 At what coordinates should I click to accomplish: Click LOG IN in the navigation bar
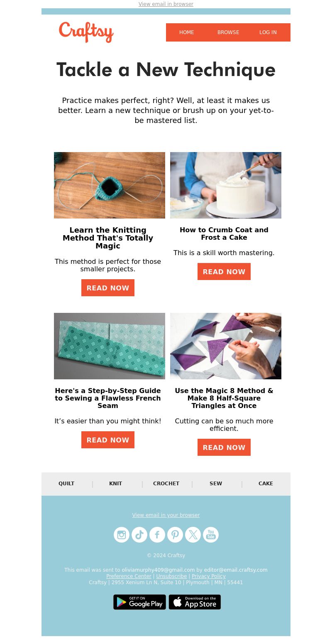coord(268,32)
